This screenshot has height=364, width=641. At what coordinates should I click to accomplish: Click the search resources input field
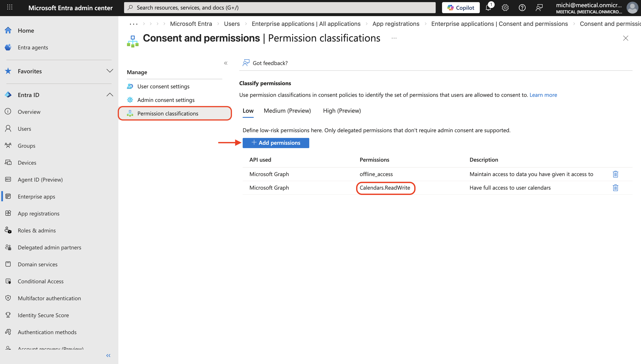click(x=280, y=7)
